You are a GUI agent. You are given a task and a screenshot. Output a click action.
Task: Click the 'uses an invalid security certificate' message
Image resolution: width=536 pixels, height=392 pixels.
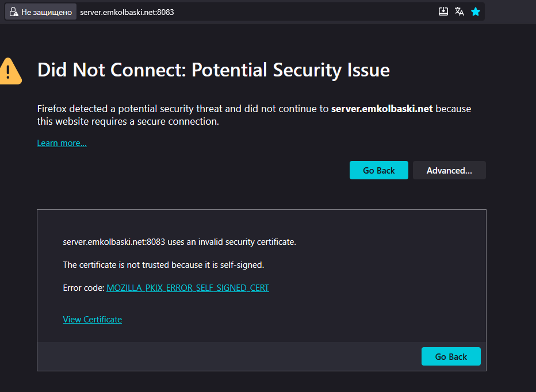pyautogui.click(x=179, y=242)
